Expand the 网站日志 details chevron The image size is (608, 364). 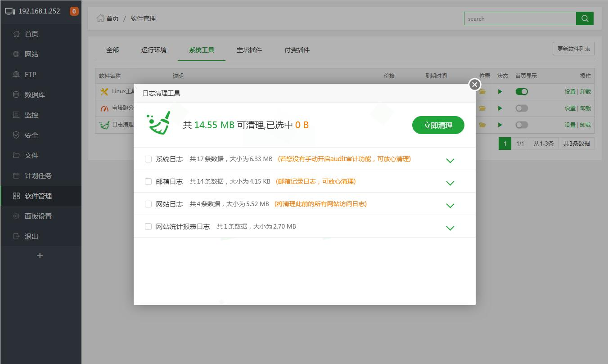point(450,206)
